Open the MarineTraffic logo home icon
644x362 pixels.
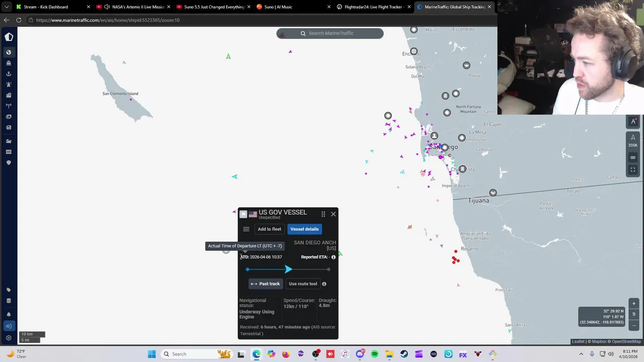point(9,37)
